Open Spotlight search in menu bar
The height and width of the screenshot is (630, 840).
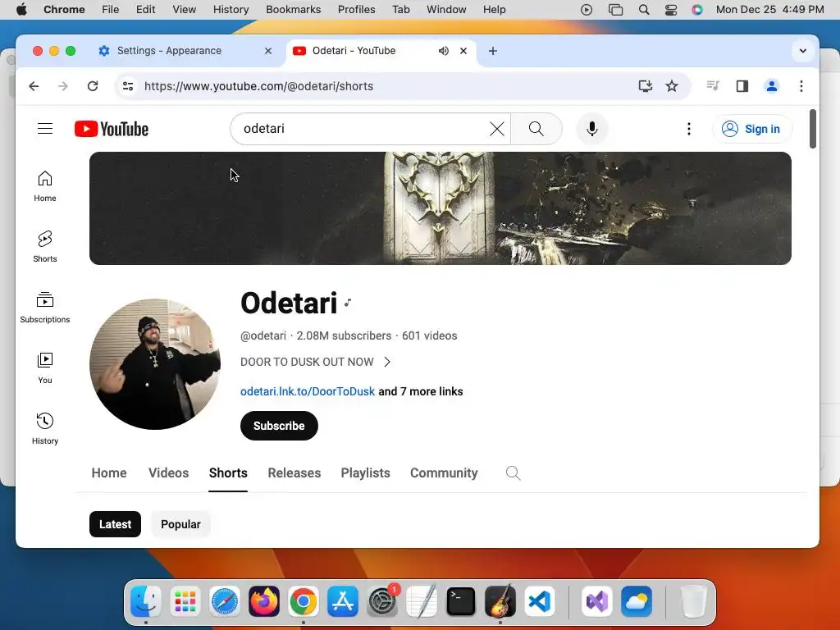[x=644, y=10]
